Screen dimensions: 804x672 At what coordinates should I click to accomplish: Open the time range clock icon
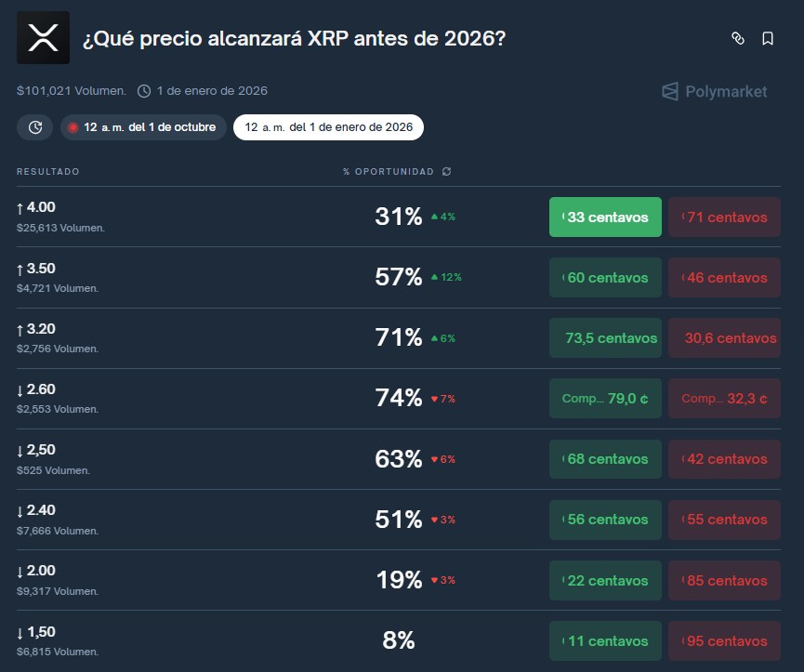tap(34, 127)
